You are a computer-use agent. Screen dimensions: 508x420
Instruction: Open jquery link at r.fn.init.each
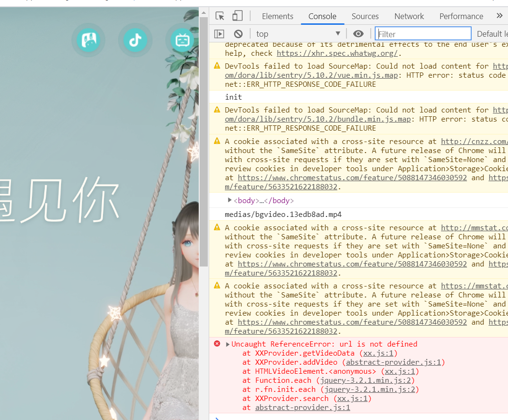(x=370, y=389)
